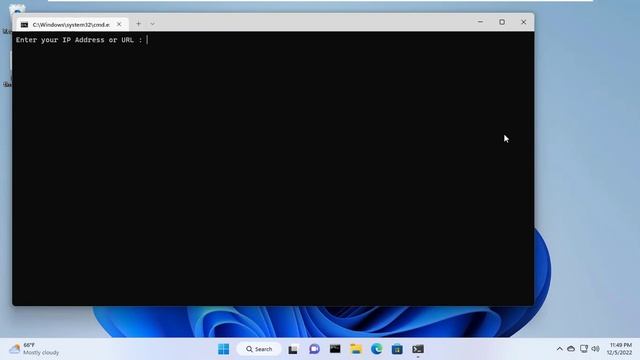The width and height of the screenshot is (640, 360).
Task: Open a new terminal tab
Action: click(x=138, y=24)
